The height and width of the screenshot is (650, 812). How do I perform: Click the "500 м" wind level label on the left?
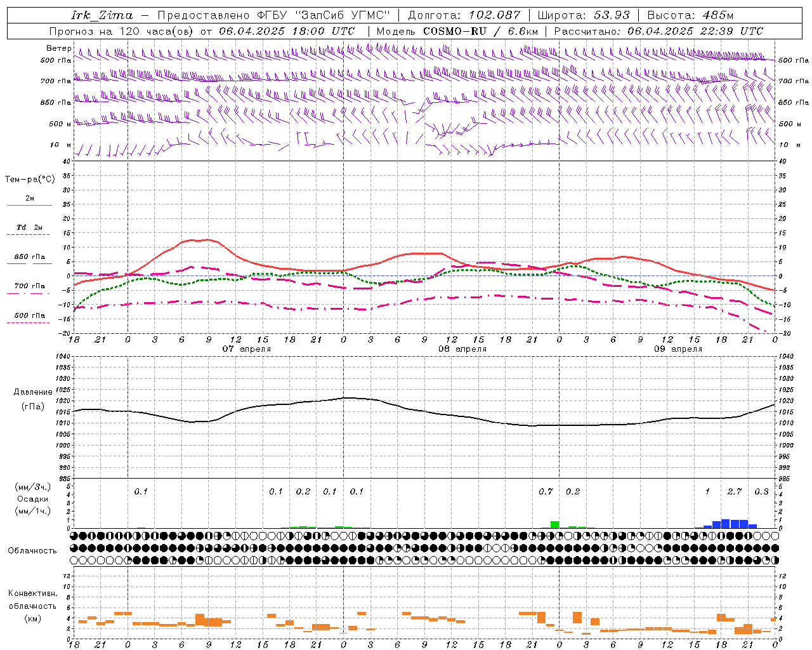click(x=60, y=124)
